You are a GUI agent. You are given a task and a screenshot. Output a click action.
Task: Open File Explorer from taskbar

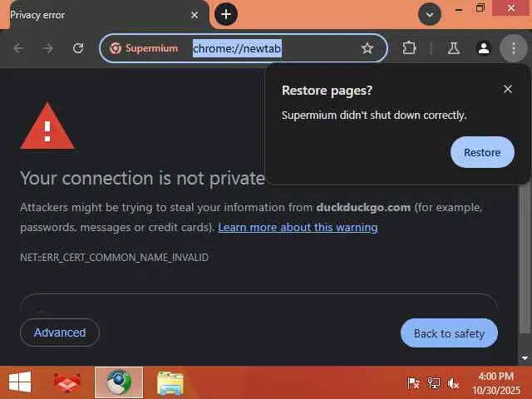[x=170, y=382]
